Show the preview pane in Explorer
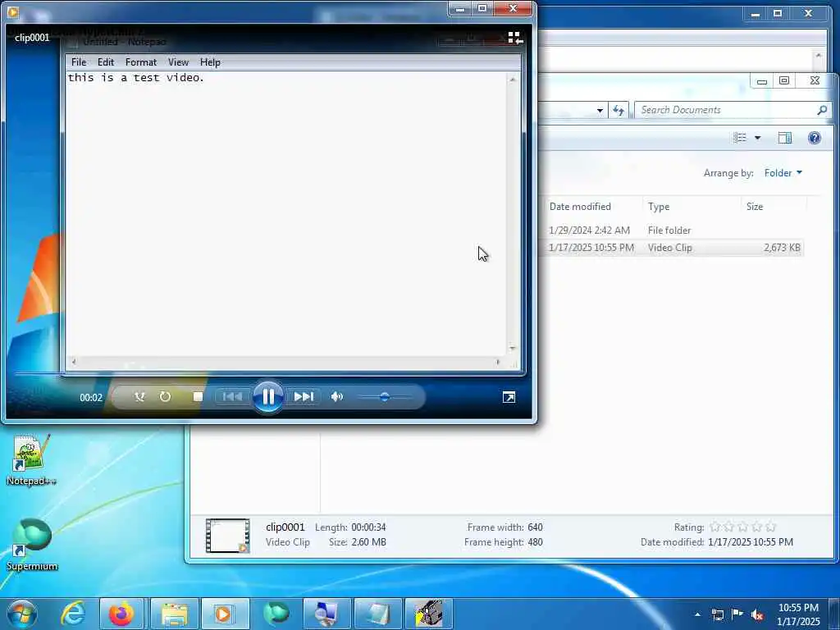 click(x=785, y=138)
